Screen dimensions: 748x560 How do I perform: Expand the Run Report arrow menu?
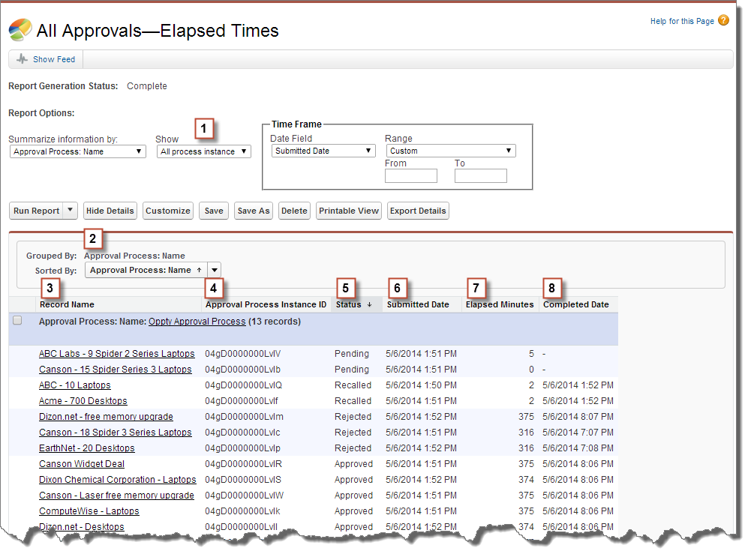coord(70,210)
